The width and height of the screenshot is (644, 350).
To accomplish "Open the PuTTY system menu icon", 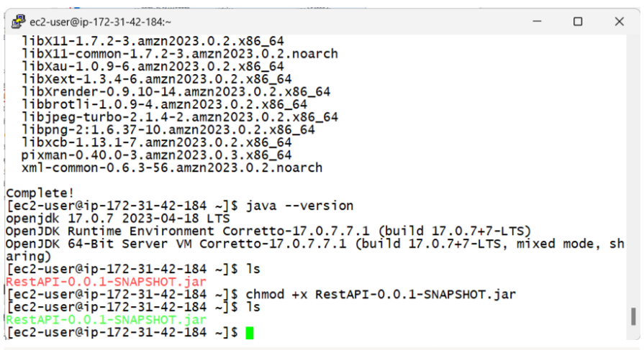I will pyautogui.click(x=18, y=22).
